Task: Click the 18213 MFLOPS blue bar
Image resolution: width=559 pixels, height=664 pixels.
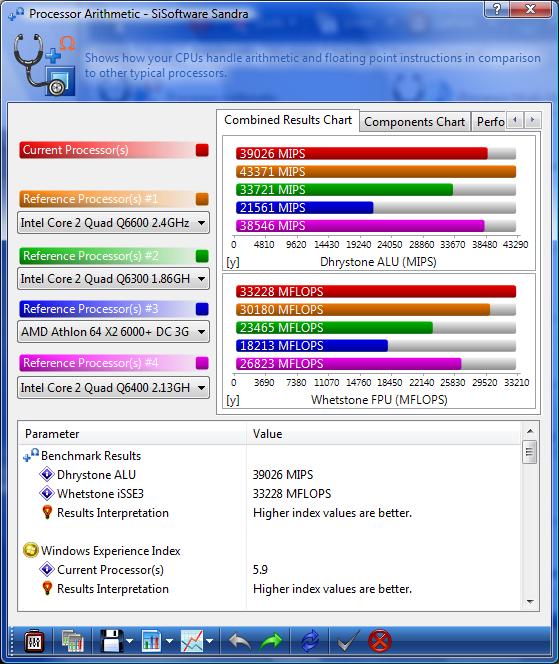Action: pyautogui.click(x=312, y=346)
